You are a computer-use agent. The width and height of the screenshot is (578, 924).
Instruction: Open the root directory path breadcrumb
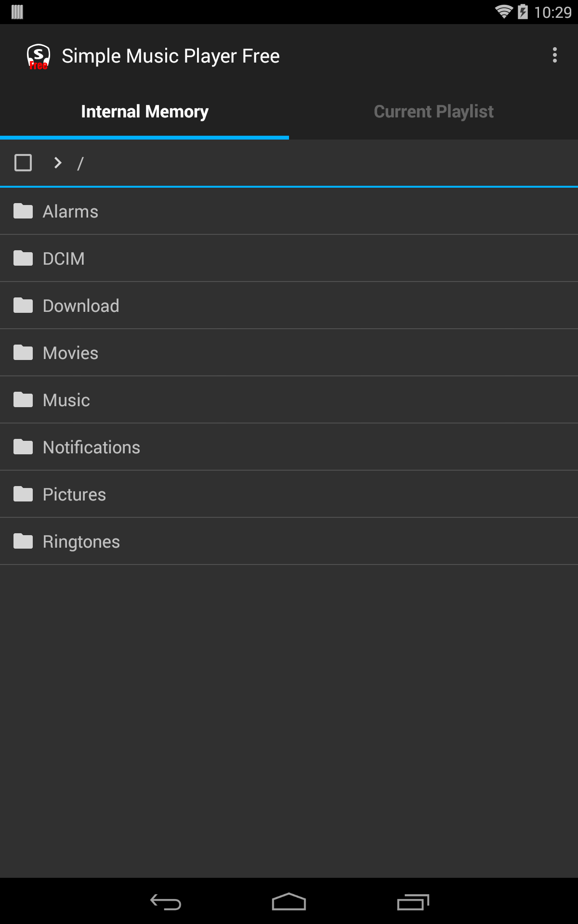(x=81, y=163)
